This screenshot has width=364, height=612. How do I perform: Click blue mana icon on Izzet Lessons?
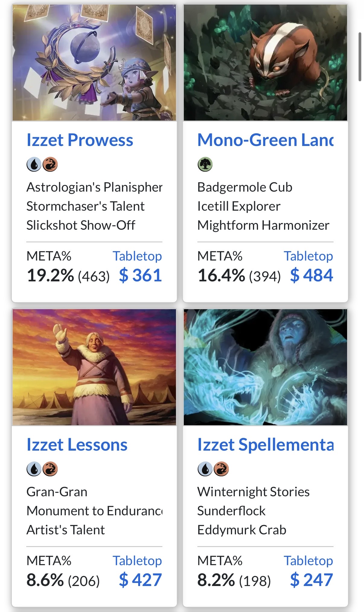[34, 469]
